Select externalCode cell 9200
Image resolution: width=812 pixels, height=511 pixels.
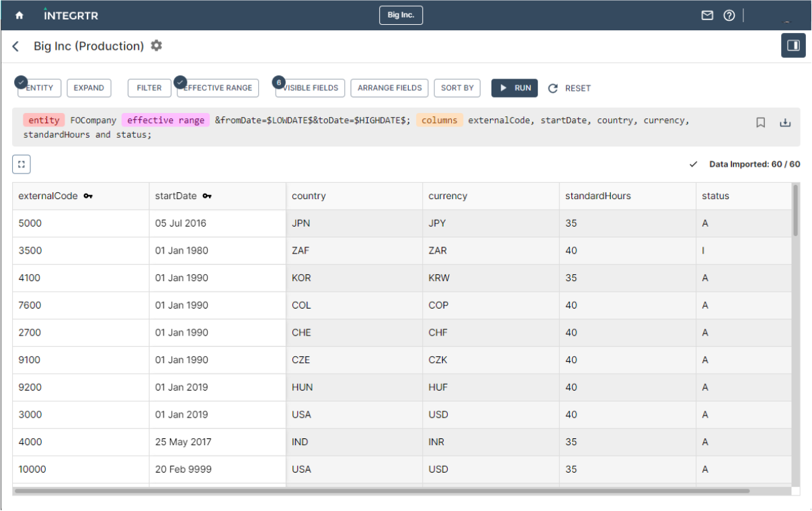tap(81, 387)
